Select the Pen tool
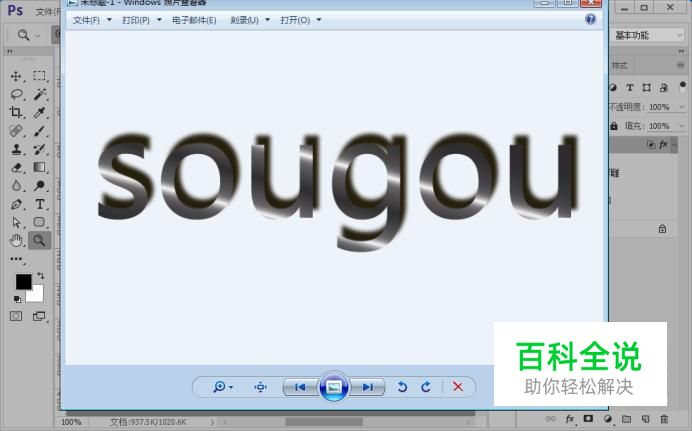 coord(16,204)
